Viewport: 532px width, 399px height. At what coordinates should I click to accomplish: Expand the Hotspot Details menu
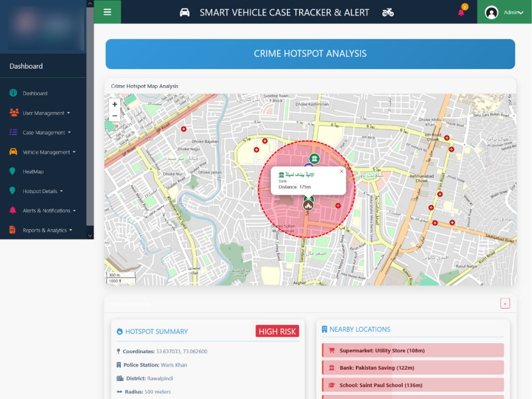tap(43, 192)
